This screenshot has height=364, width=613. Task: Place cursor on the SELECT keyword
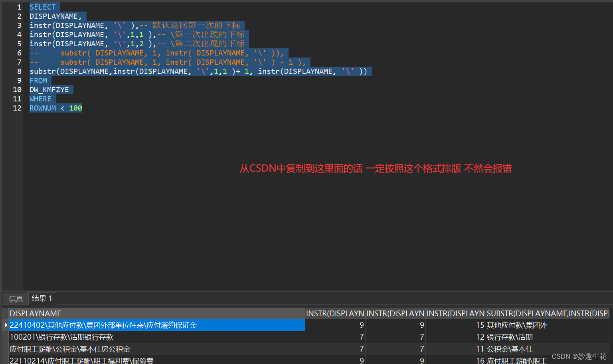click(x=43, y=7)
